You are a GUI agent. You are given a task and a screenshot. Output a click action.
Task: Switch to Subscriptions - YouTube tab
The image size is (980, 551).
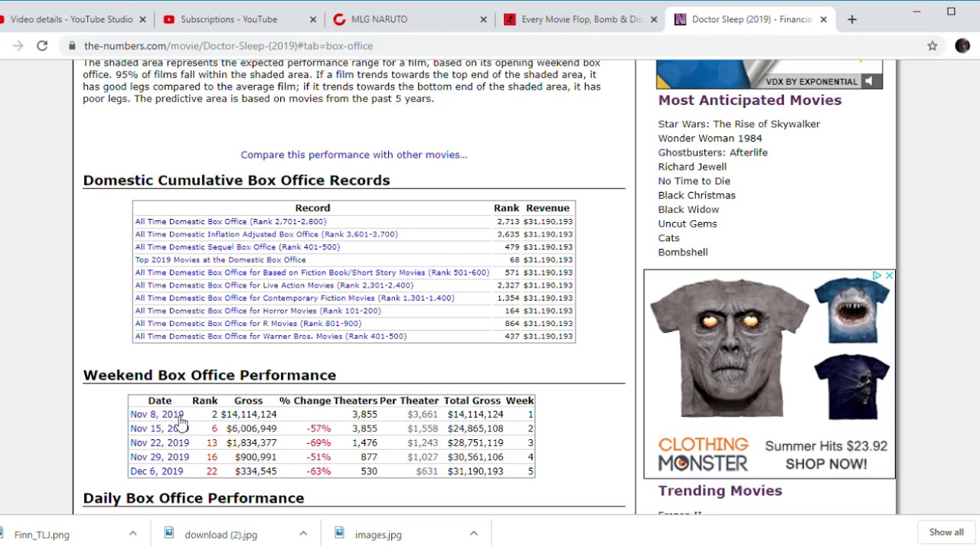(x=229, y=19)
